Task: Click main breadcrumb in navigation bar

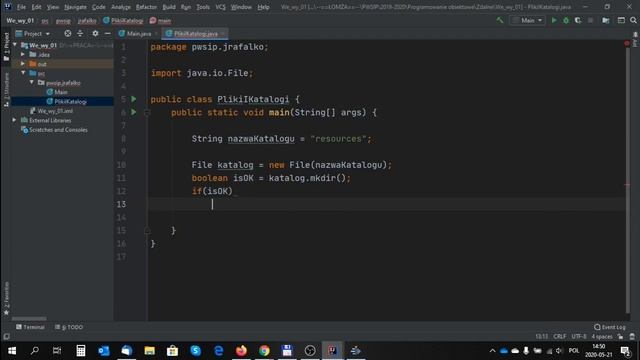Action: coord(160,20)
